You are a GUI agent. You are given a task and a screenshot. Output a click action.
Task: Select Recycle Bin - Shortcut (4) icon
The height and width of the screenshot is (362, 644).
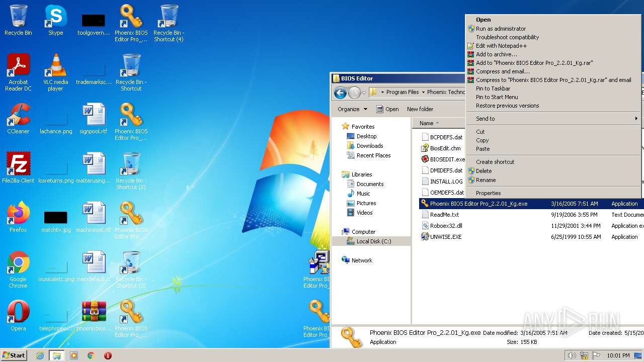(x=169, y=23)
